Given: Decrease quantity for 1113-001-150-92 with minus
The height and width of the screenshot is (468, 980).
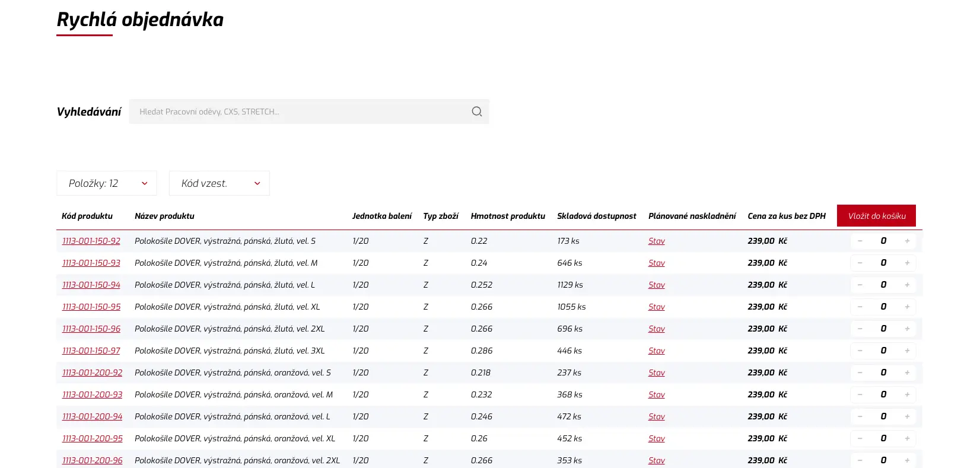Looking at the screenshot, I should tap(860, 241).
